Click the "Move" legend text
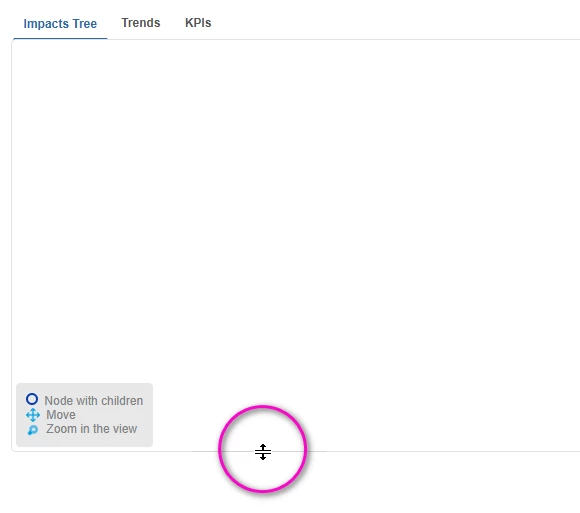 (61, 415)
